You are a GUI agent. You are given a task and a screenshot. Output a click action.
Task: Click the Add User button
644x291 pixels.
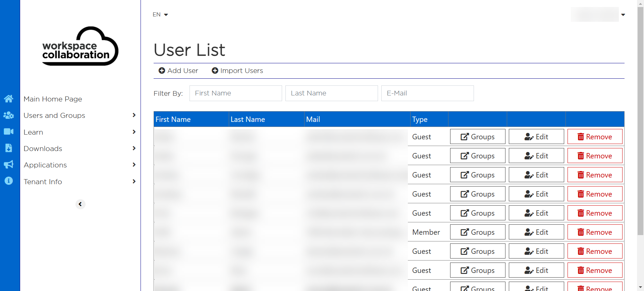(x=178, y=71)
